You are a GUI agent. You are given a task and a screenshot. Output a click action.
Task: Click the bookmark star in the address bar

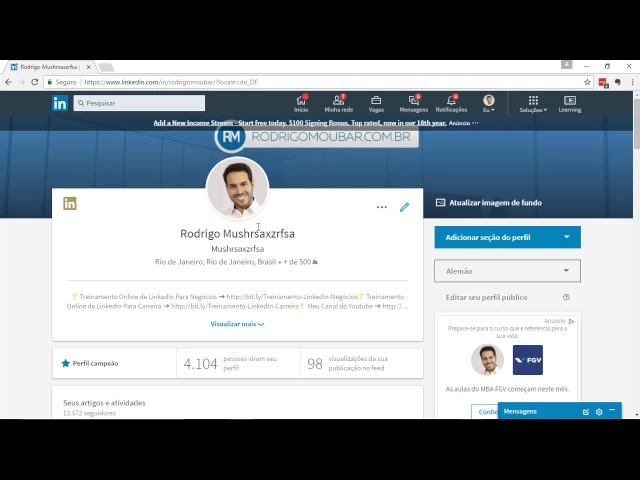[x=587, y=82]
